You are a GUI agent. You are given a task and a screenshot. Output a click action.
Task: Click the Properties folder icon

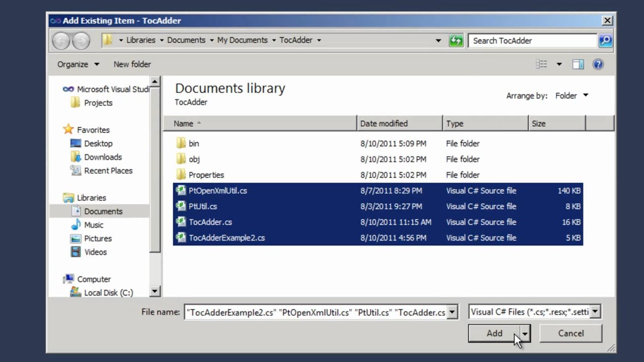tap(181, 174)
